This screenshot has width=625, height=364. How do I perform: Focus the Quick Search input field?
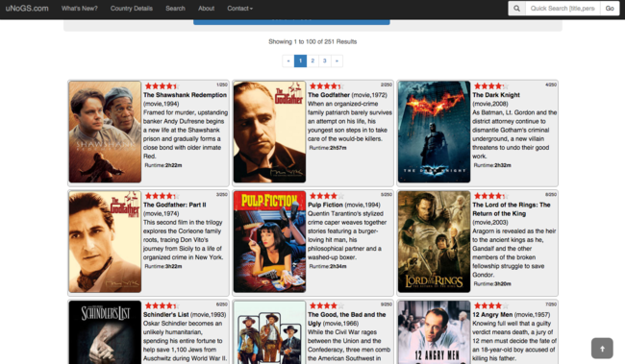562,9
